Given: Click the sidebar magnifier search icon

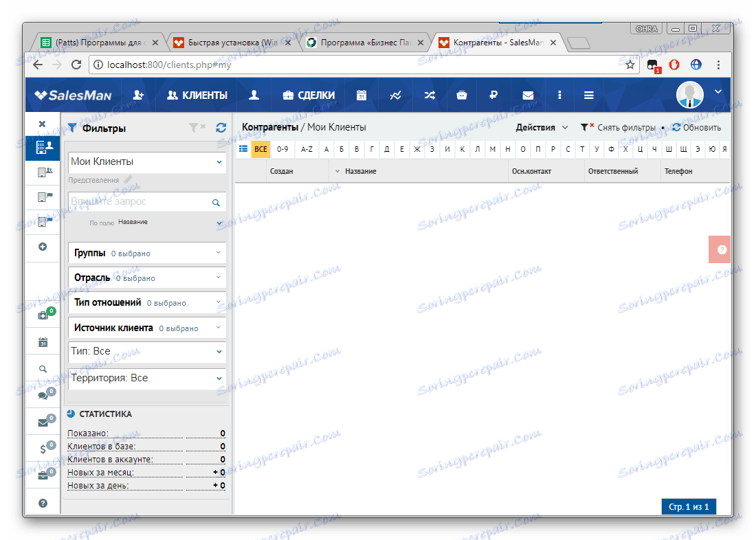Looking at the screenshot, I should coord(43,369).
